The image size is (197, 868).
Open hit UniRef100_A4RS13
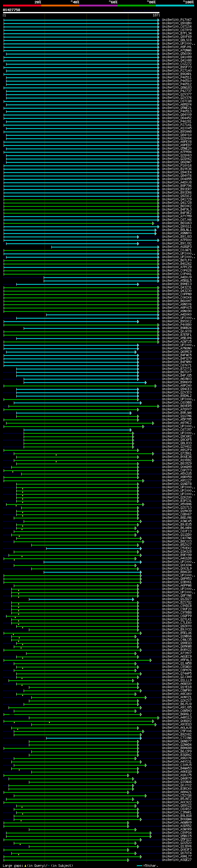pyautogui.click(x=176, y=717)
